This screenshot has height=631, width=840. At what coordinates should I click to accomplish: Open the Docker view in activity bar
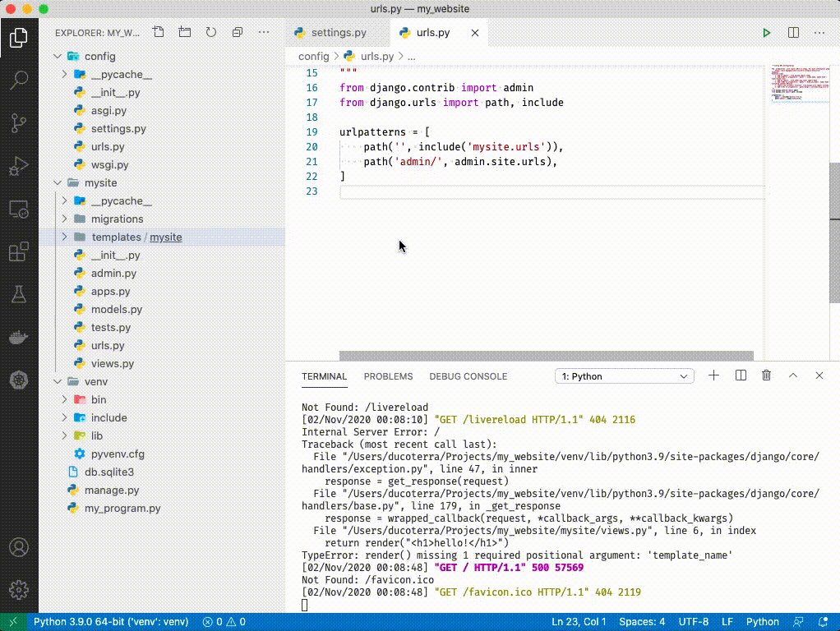18,337
